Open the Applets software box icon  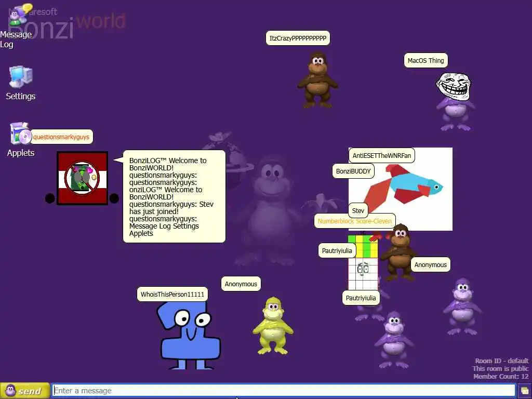pyautogui.click(x=20, y=134)
